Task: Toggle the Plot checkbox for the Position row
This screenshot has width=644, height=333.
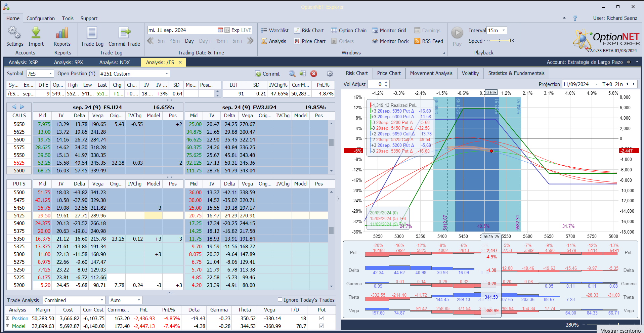Action: (321, 318)
